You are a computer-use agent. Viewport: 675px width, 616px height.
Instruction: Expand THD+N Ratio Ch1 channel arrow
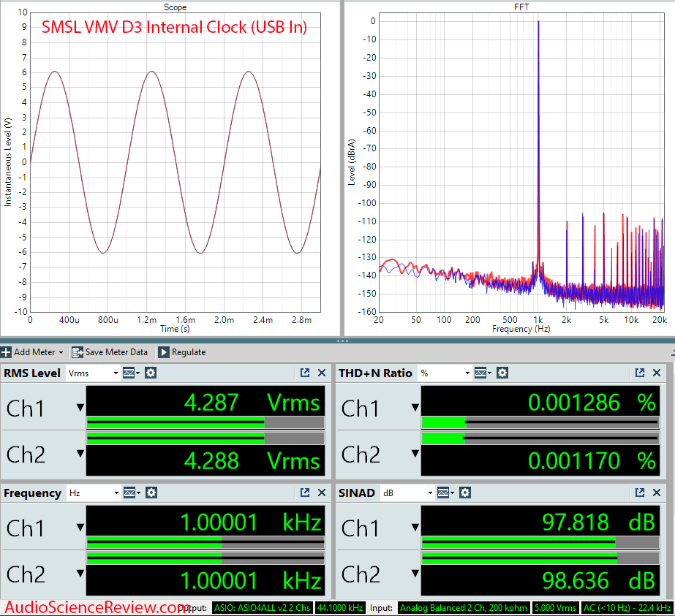tap(415, 407)
